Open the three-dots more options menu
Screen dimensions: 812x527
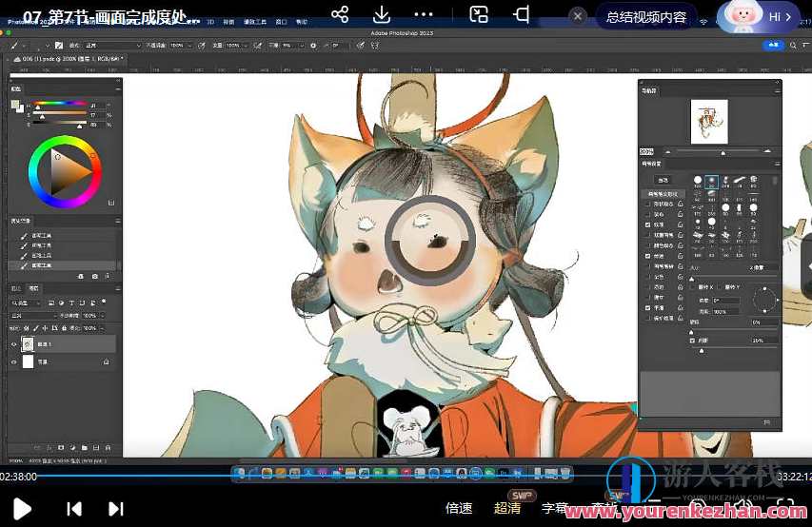pos(424,14)
